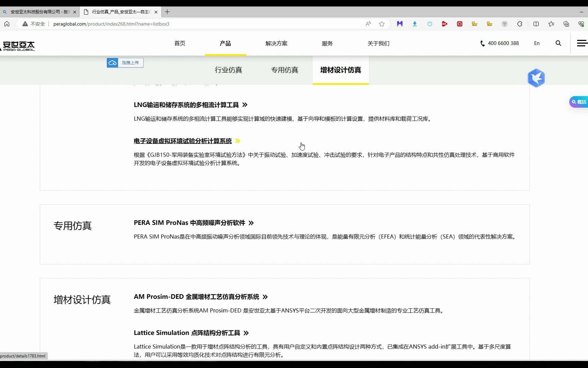Viewport: 588px width, 368px height.
Task: Click the address bar URL
Action: (111, 24)
